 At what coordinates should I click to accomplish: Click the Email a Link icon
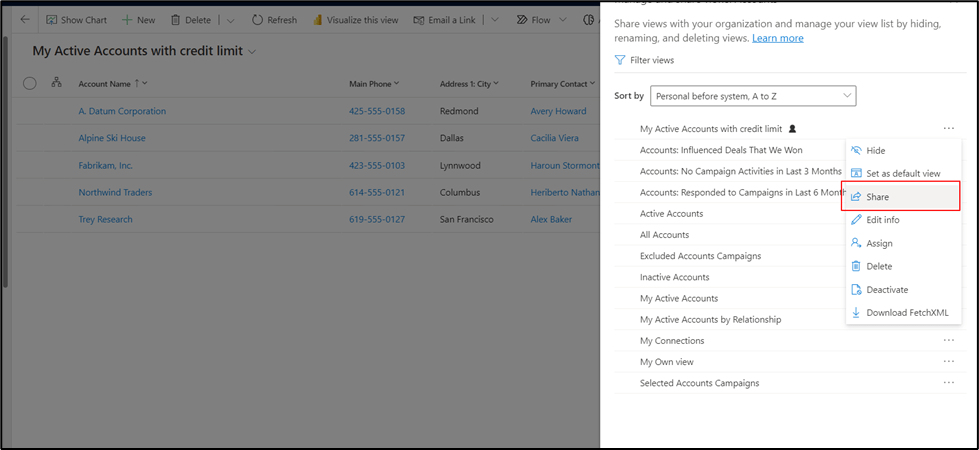pos(420,20)
